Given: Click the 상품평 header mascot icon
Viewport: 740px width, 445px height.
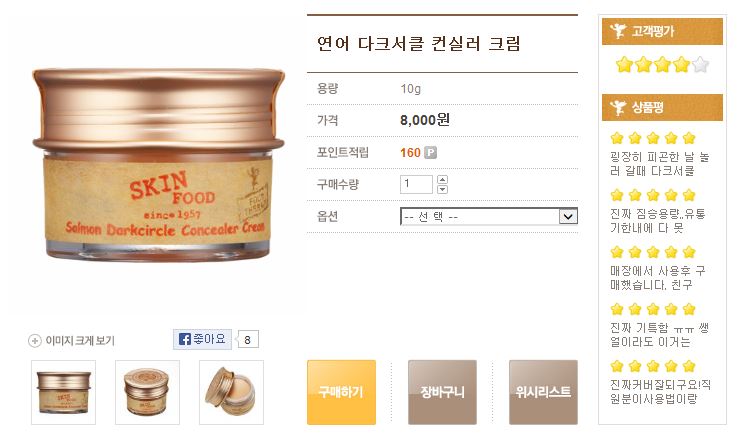Looking at the screenshot, I should click(x=618, y=107).
